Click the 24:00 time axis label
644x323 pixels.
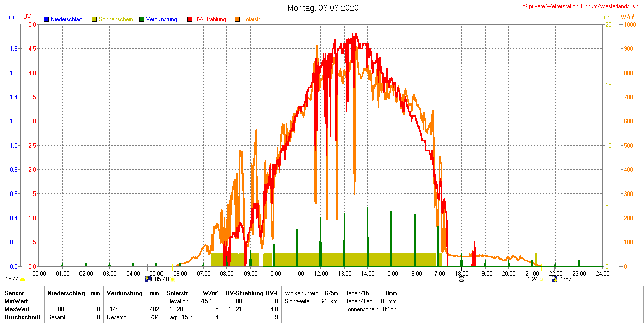602,273
